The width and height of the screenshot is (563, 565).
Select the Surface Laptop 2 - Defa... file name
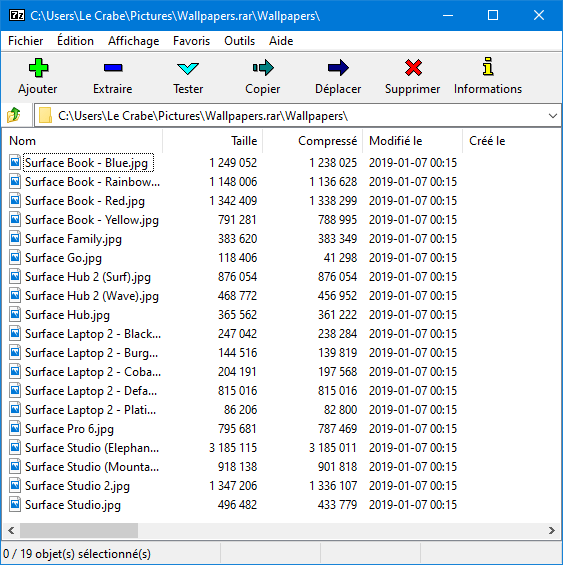(91, 391)
